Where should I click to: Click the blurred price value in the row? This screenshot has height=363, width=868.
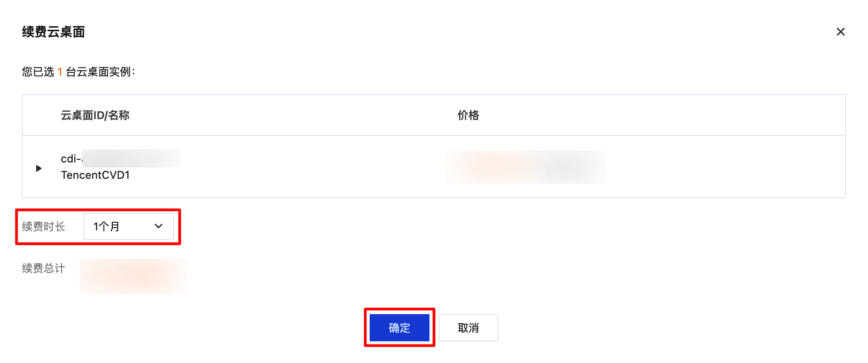pyautogui.click(x=526, y=167)
